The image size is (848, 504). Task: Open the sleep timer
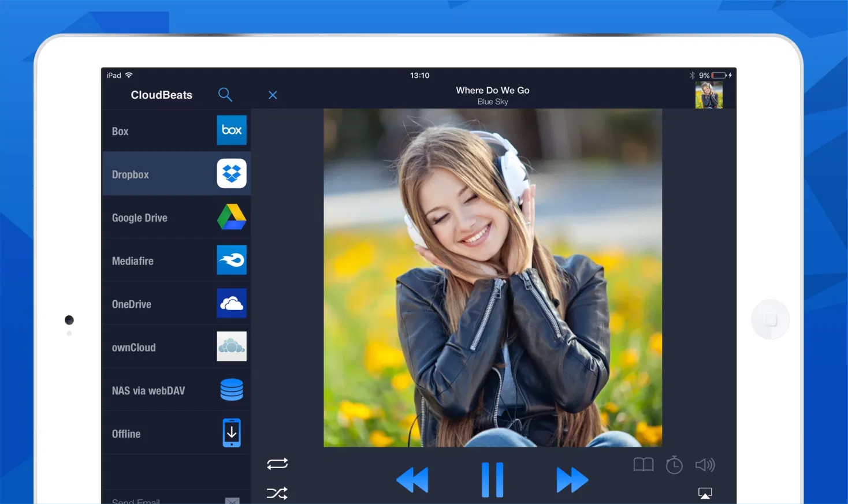[674, 465]
